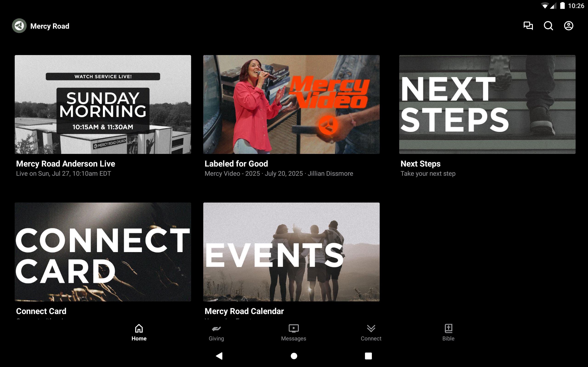This screenshot has width=588, height=367.
Task: Click the Labeled for Good title
Action: pyautogui.click(x=236, y=164)
